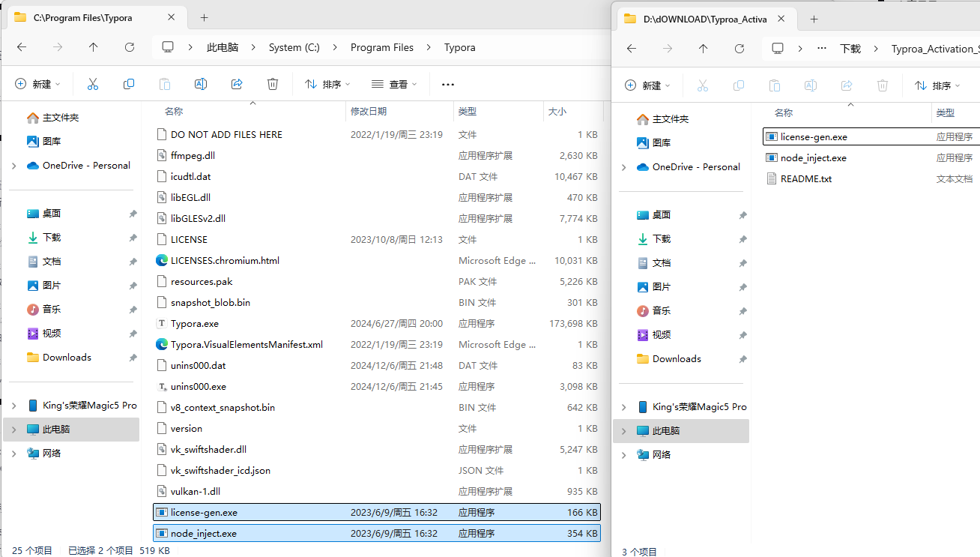The image size is (980, 557).
Task: Select README.txt in Typroa_Activation window
Action: [871, 178]
